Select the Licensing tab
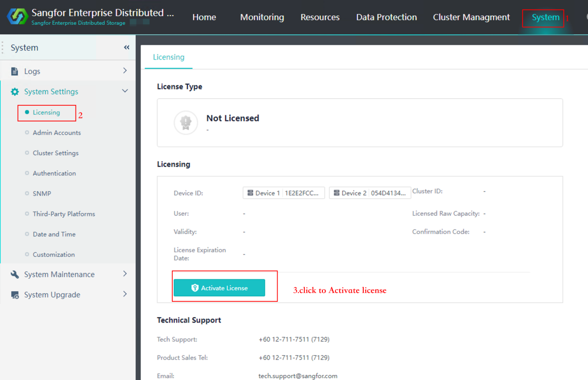 click(168, 57)
